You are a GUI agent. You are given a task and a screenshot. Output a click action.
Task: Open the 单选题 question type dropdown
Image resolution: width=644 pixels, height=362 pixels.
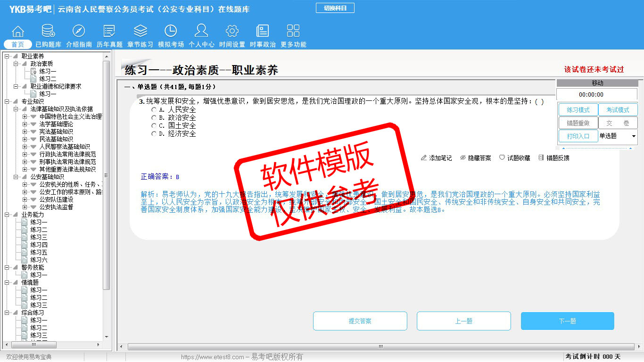618,136
